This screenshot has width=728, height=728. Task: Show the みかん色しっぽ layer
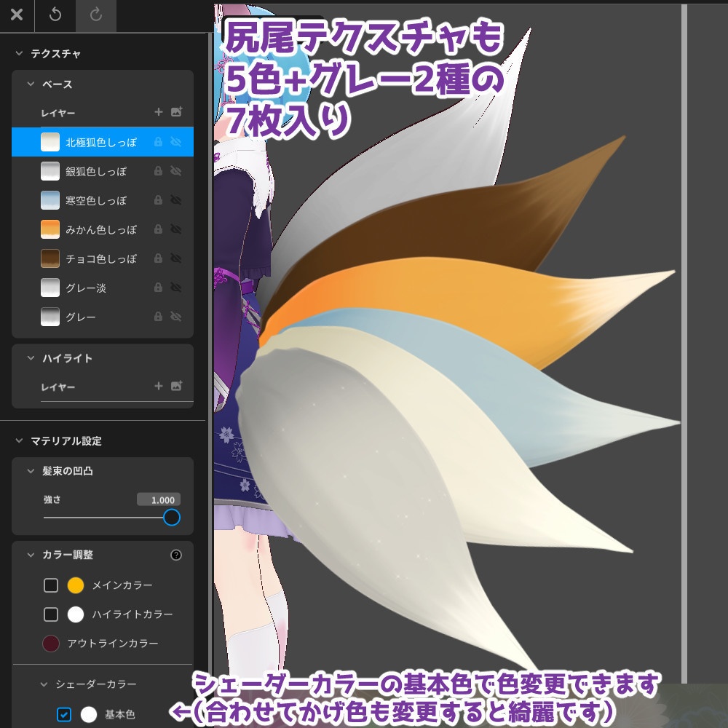(175, 229)
